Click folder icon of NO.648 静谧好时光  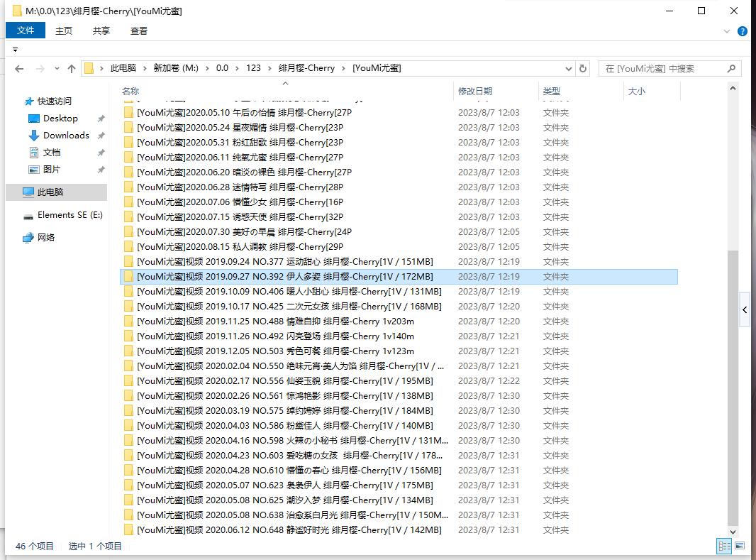[x=128, y=530]
